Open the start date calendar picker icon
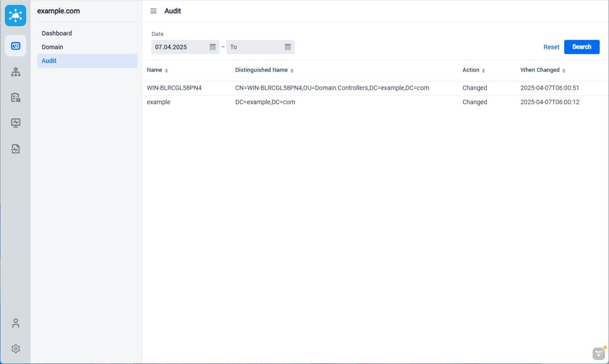This screenshot has width=609, height=364. [212, 47]
